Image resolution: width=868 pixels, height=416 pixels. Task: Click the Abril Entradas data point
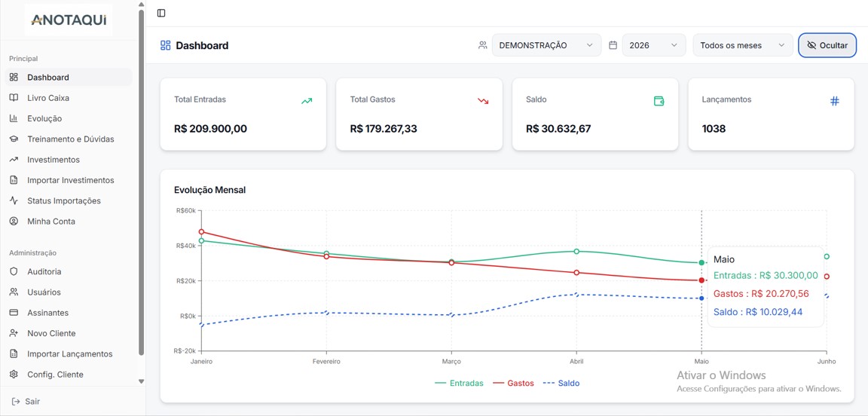point(576,252)
